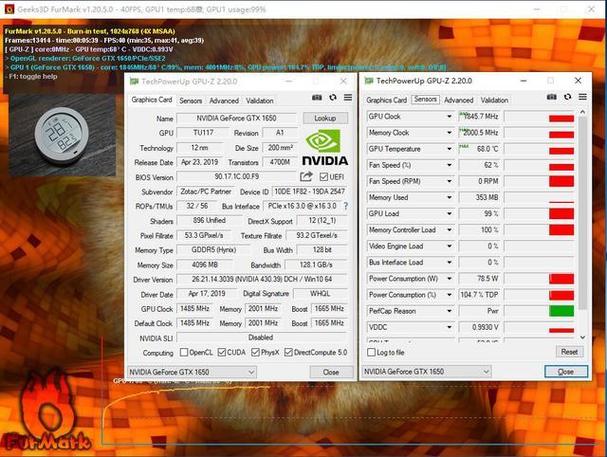Switch to Validation tab in right GPU-Z window
The height and width of the screenshot is (457, 607).
494,100
